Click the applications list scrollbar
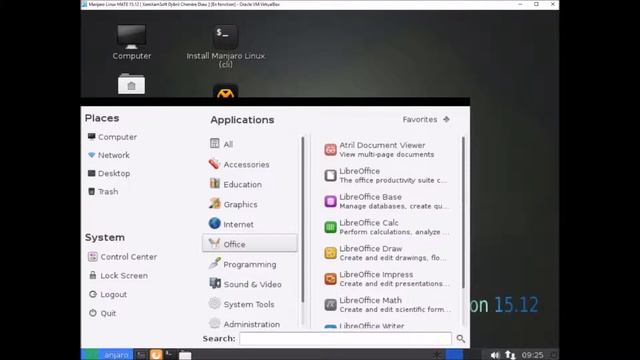640x360 pixels. 463,212
